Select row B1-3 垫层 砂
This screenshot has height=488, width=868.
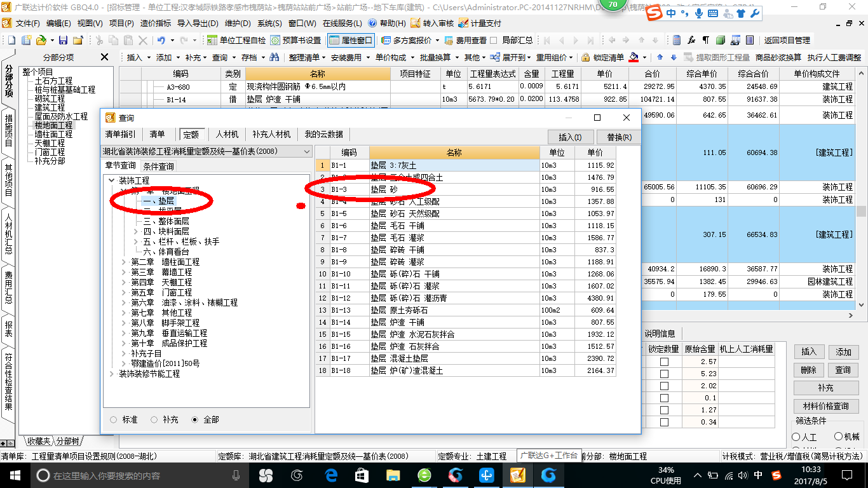466,189
